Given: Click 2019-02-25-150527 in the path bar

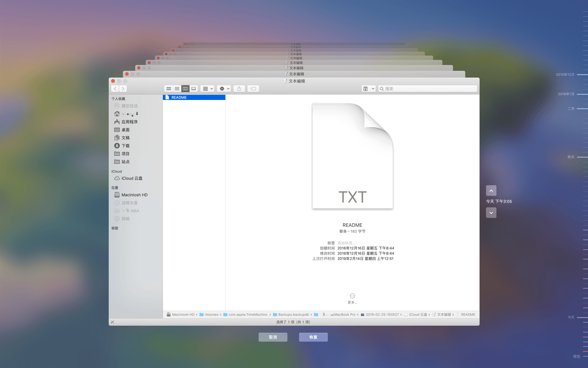Looking at the screenshot, I should coord(380,314).
